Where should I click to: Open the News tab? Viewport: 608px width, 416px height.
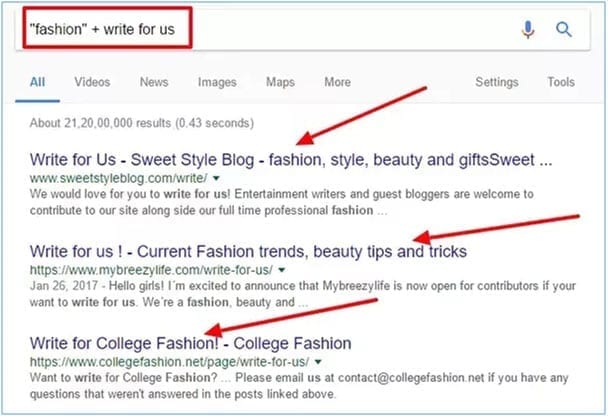coord(154,82)
